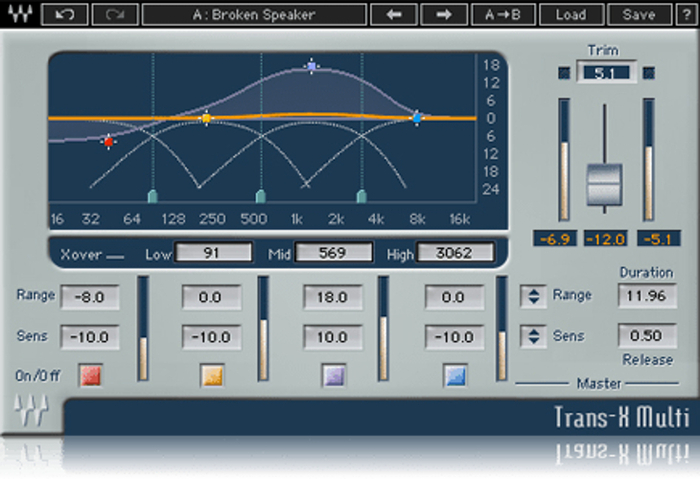The height and width of the screenshot is (479, 700).
Task: Toggle the orange low-mid band on/off
Action: (x=212, y=375)
